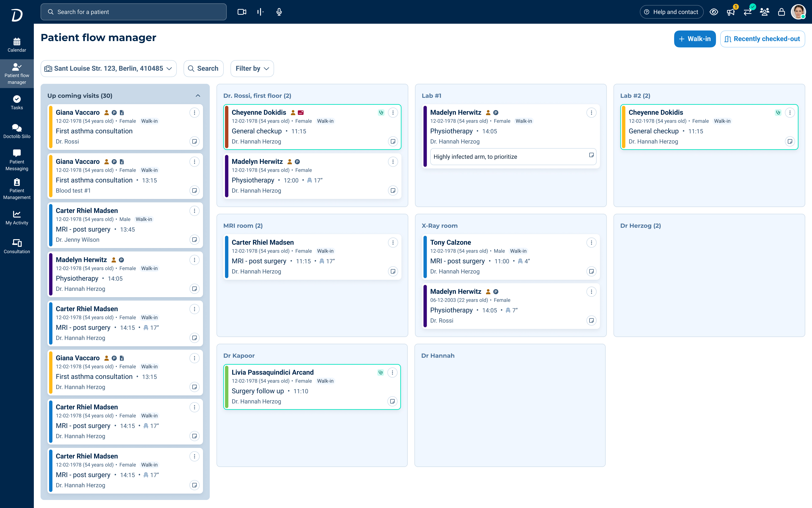This screenshot has height=508, width=812.
Task: Open options for Tony Calzone card
Action: coord(591,243)
